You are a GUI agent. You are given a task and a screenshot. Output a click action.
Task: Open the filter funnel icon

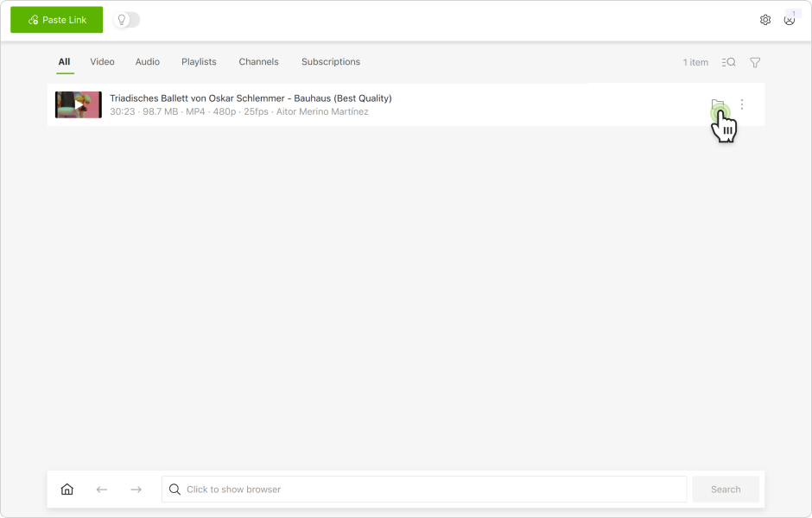755,62
